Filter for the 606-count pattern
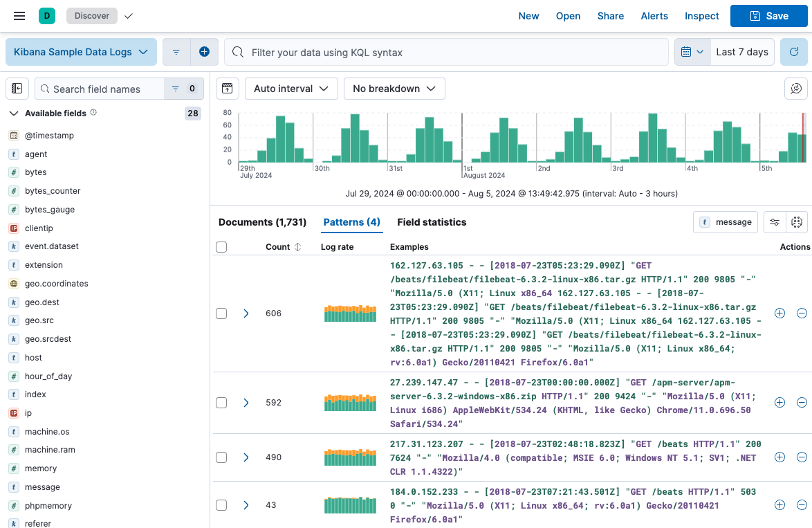The height and width of the screenshot is (528, 812). 779,313
